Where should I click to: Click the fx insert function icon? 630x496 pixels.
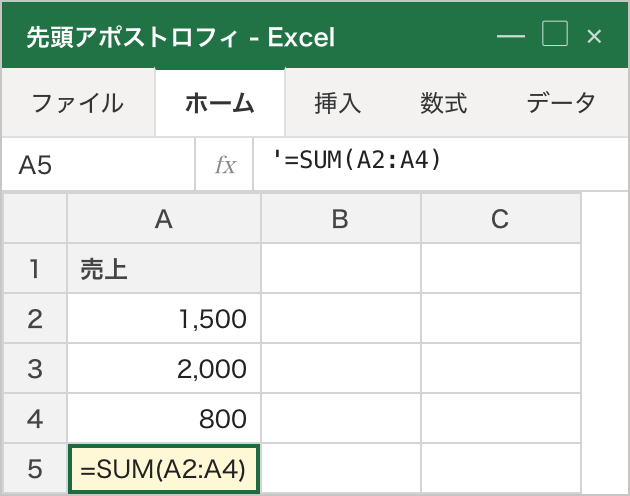pos(225,164)
